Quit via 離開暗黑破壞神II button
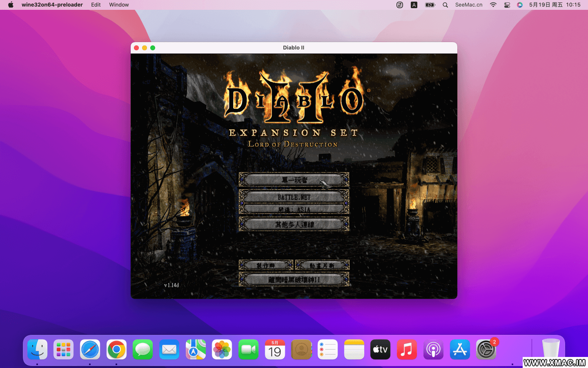Screen dimensions: 588x368 pyautogui.click(x=294, y=279)
